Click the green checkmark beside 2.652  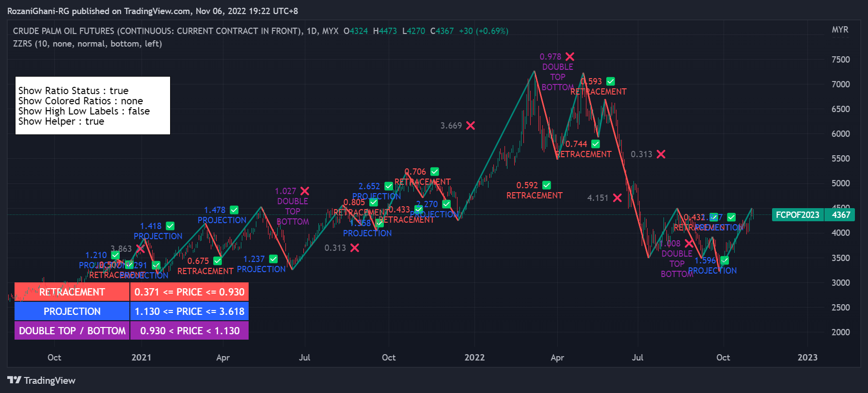(389, 186)
